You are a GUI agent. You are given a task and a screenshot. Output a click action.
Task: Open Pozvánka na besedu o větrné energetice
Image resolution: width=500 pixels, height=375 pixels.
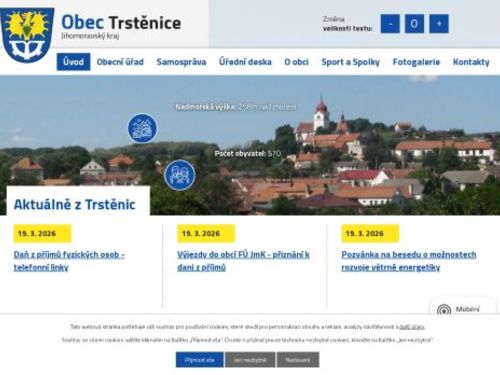pos(409,261)
